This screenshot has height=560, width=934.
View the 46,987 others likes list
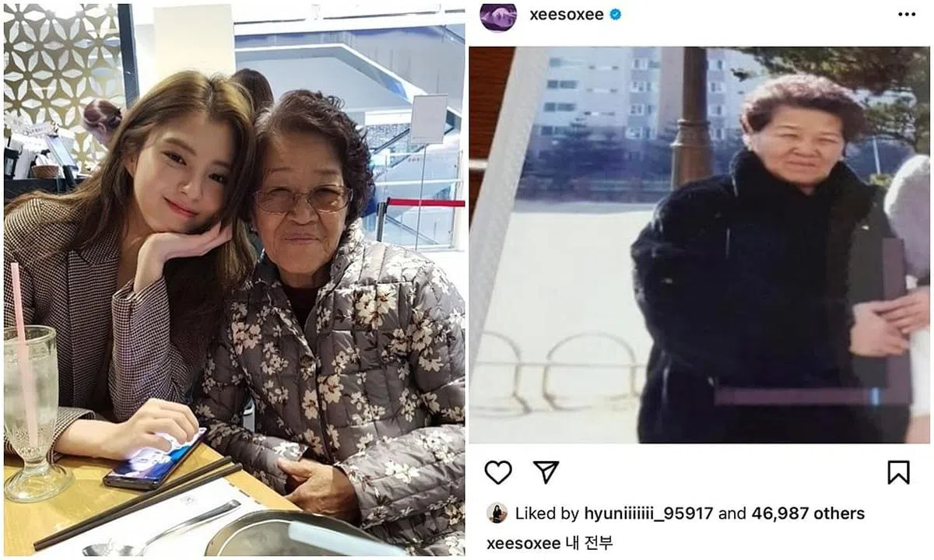[x=808, y=514]
